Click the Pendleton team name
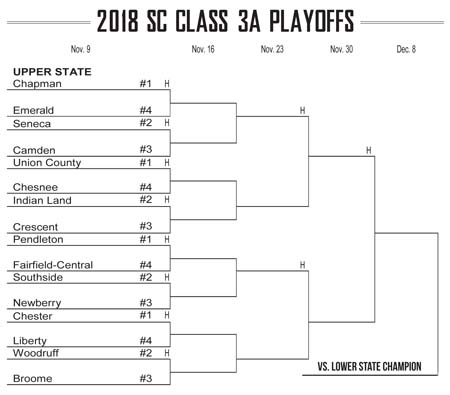This screenshot has width=450, height=395. pos(38,239)
